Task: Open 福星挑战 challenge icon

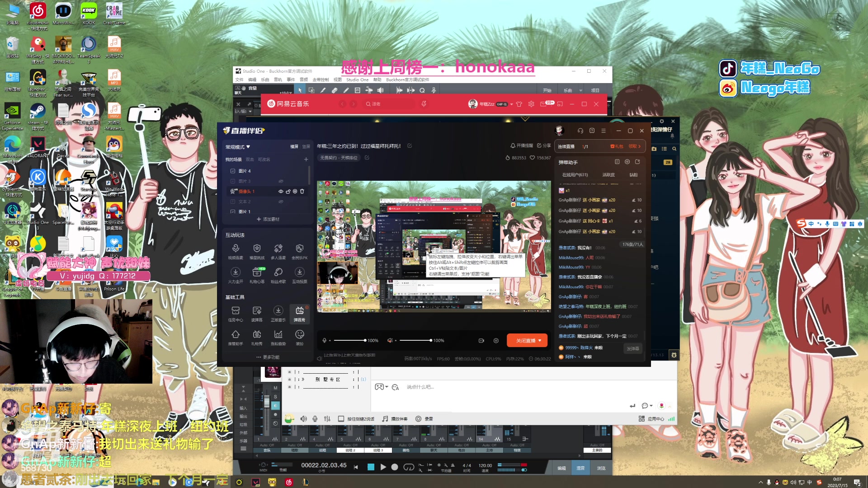Action: click(257, 252)
